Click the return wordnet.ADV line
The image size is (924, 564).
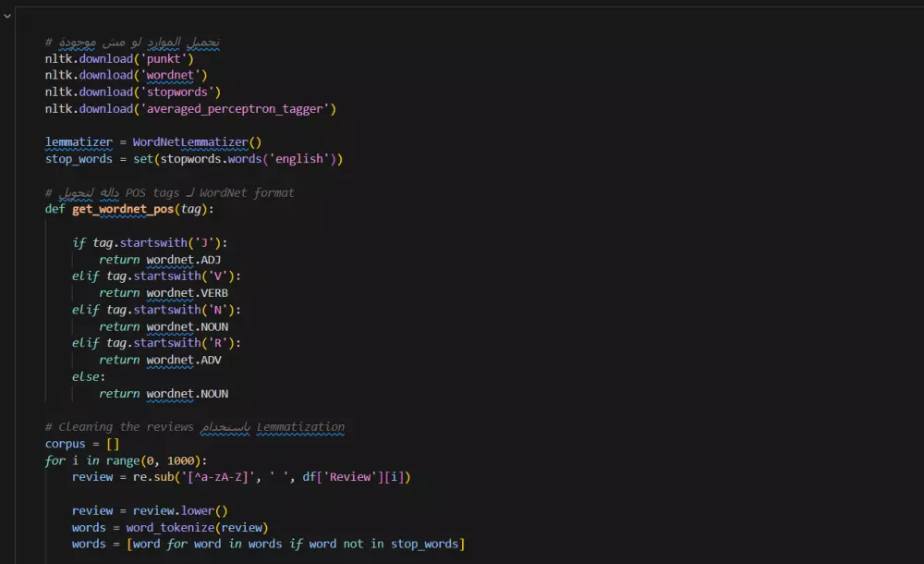[x=160, y=360]
